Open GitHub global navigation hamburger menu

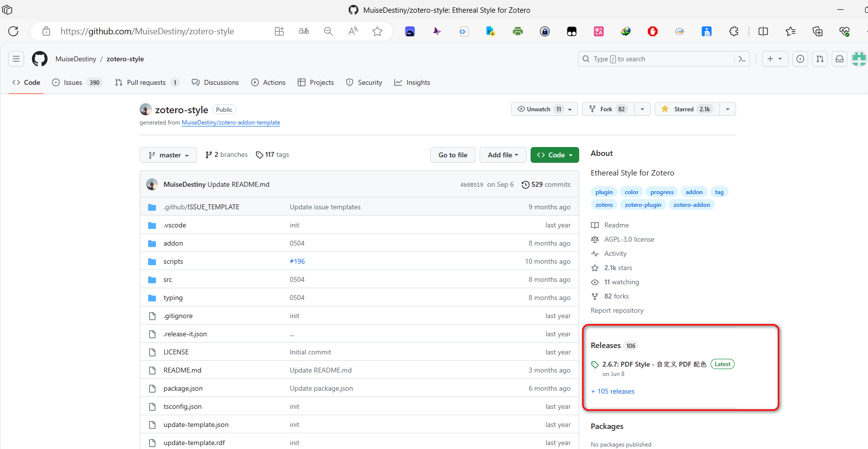pyautogui.click(x=16, y=59)
